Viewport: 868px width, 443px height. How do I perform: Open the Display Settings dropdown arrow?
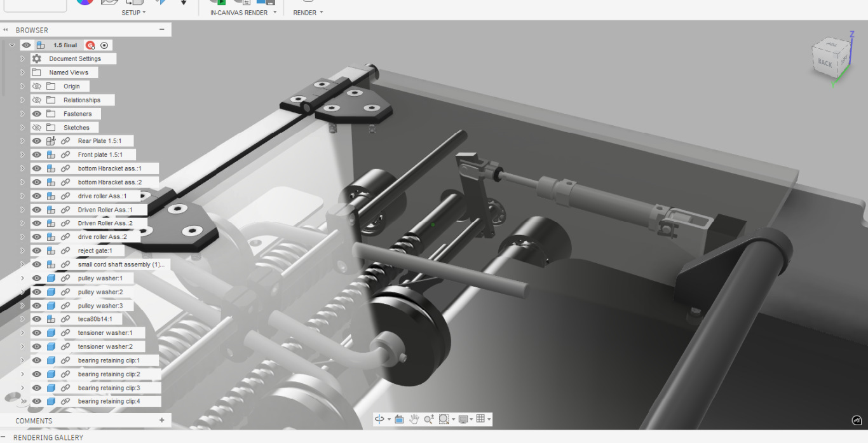coord(471,419)
